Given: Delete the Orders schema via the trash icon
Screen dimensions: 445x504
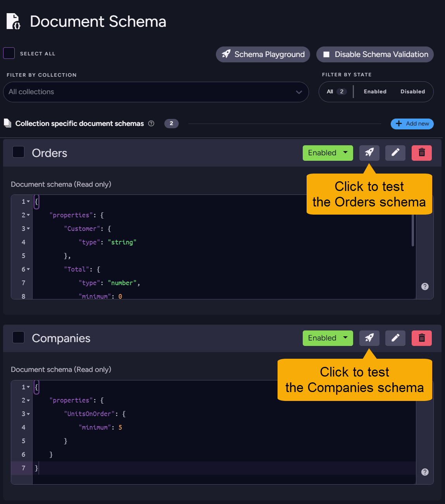Looking at the screenshot, I should [x=421, y=153].
